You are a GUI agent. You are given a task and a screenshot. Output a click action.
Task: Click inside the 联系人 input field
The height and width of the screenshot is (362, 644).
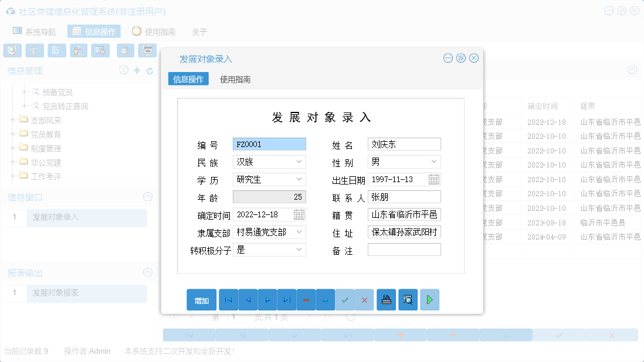(404, 197)
